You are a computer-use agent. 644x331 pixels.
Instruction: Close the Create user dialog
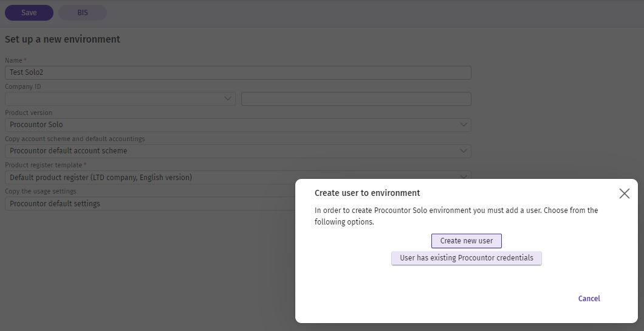[625, 193]
